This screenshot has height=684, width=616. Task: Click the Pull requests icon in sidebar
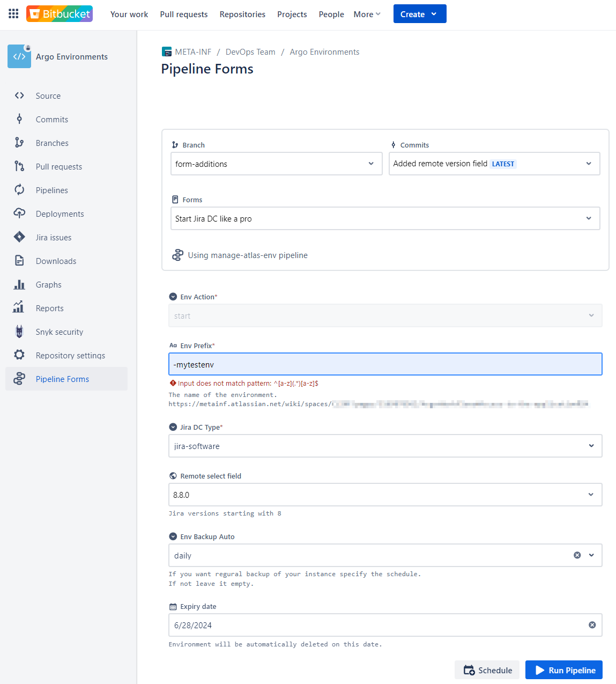pyautogui.click(x=19, y=166)
